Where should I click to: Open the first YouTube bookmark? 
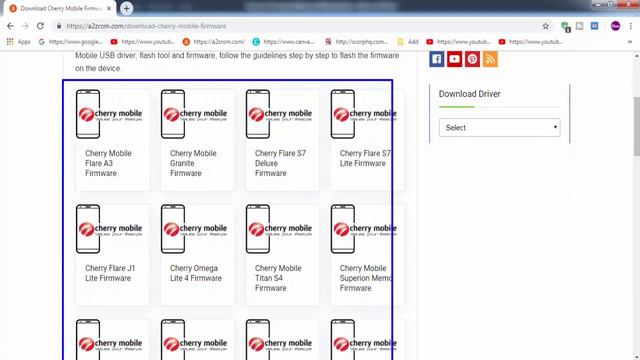click(142, 42)
